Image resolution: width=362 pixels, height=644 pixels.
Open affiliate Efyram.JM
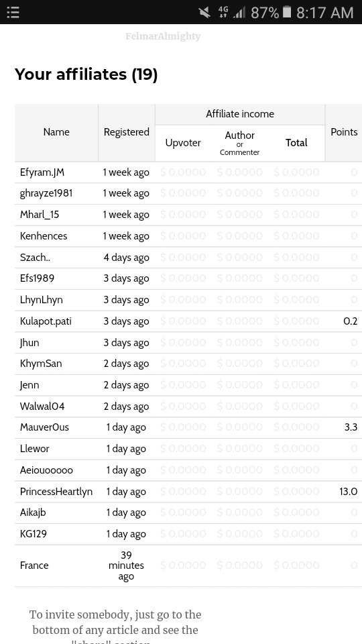point(42,172)
